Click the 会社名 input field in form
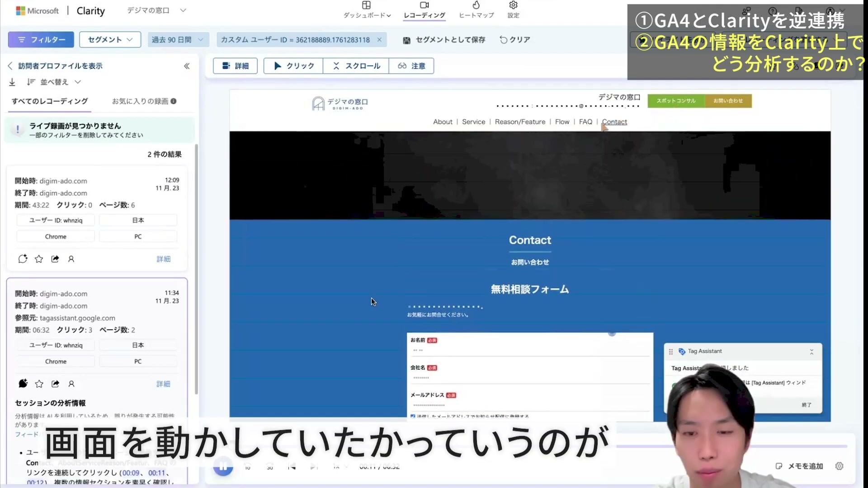Screen dimensions: 868x488 click(x=530, y=378)
